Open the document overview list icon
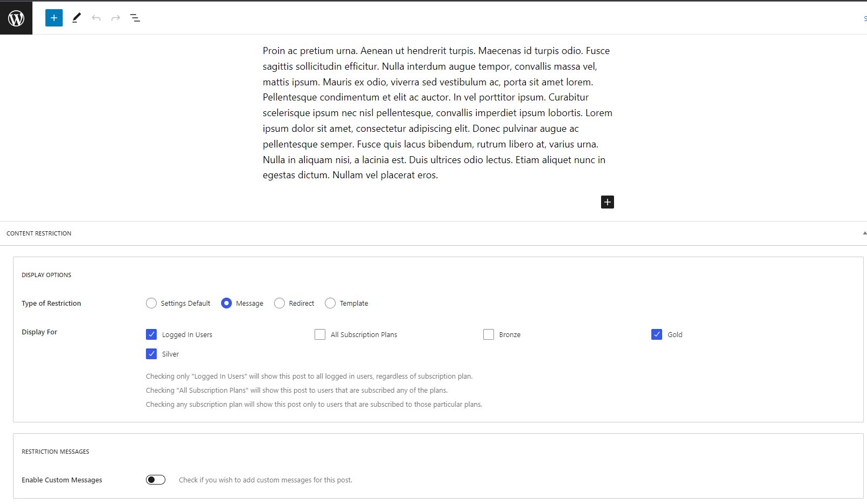867x504 pixels. click(x=135, y=18)
